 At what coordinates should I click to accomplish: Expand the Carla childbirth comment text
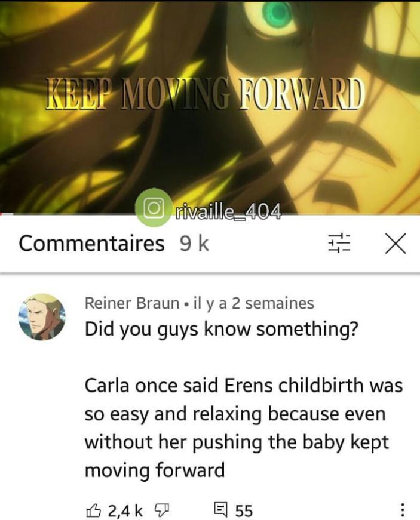pos(244,428)
